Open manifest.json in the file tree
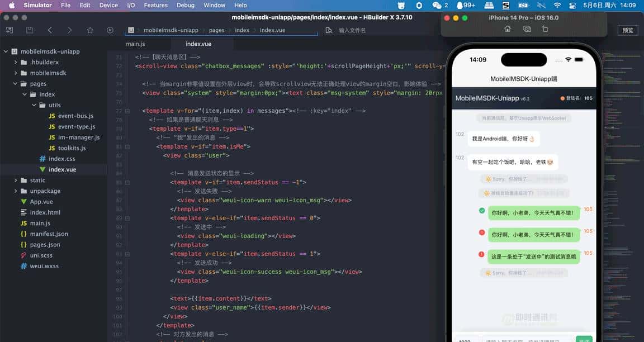This screenshot has width=644, height=342. point(49,234)
